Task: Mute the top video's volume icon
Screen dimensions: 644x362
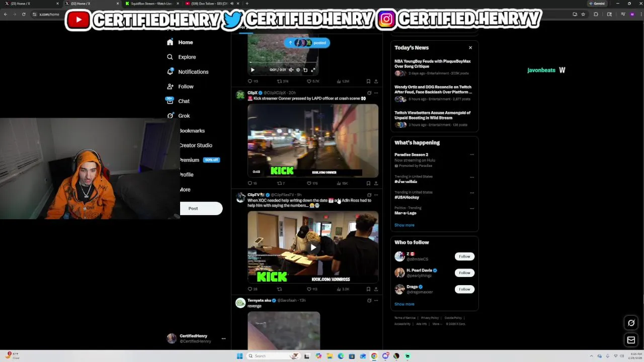Action: 291,70
